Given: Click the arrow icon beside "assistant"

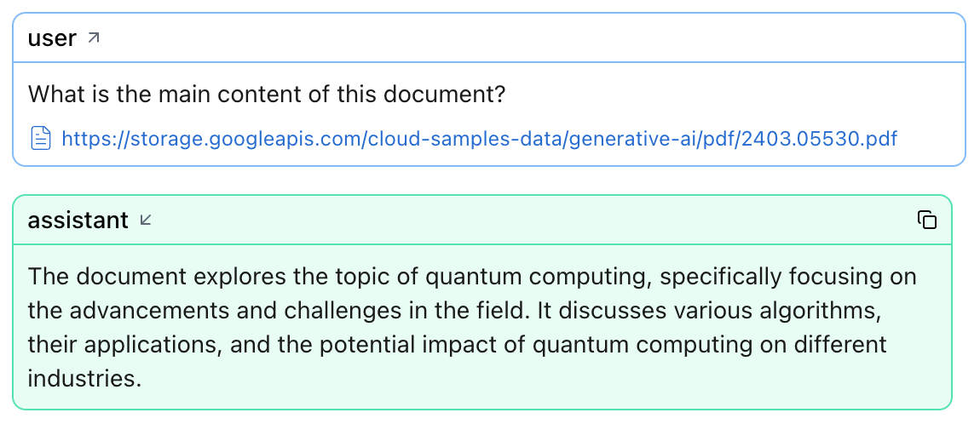Looking at the screenshot, I should click(146, 221).
